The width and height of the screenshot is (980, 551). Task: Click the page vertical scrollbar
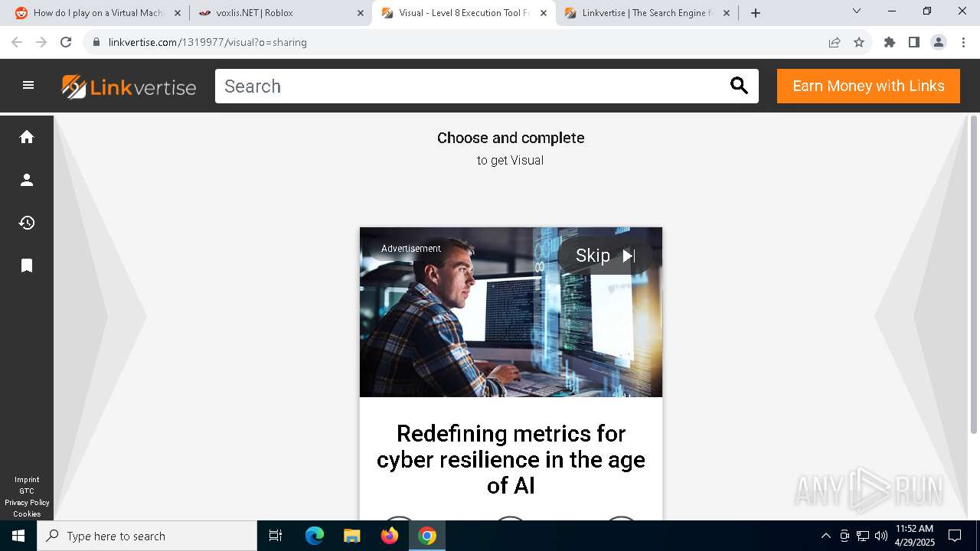point(974,275)
